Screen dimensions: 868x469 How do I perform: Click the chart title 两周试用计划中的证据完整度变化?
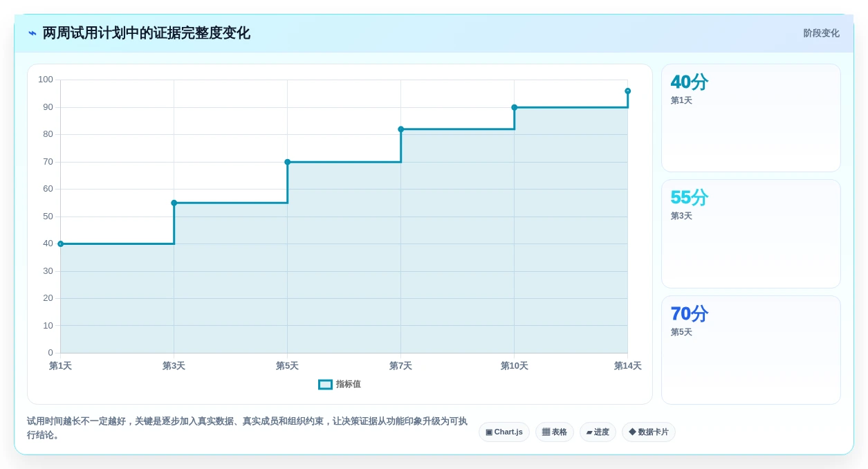pyautogui.click(x=147, y=33)
